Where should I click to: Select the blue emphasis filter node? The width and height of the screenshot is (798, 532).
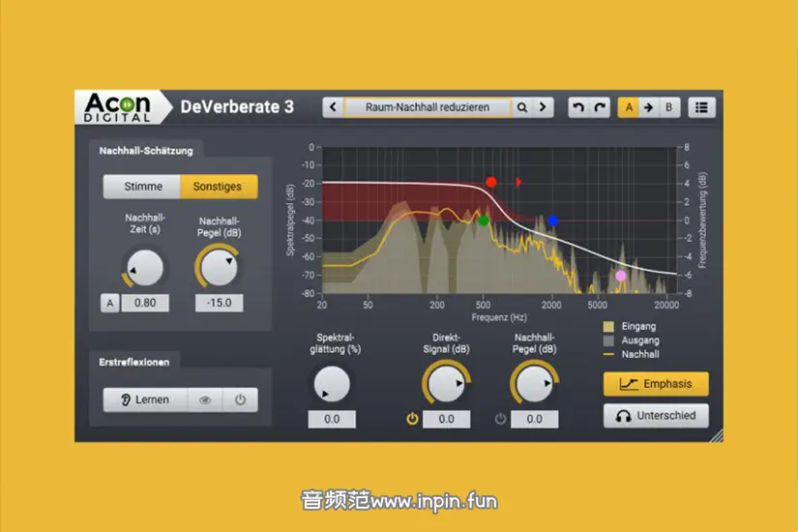coord(553,221)
